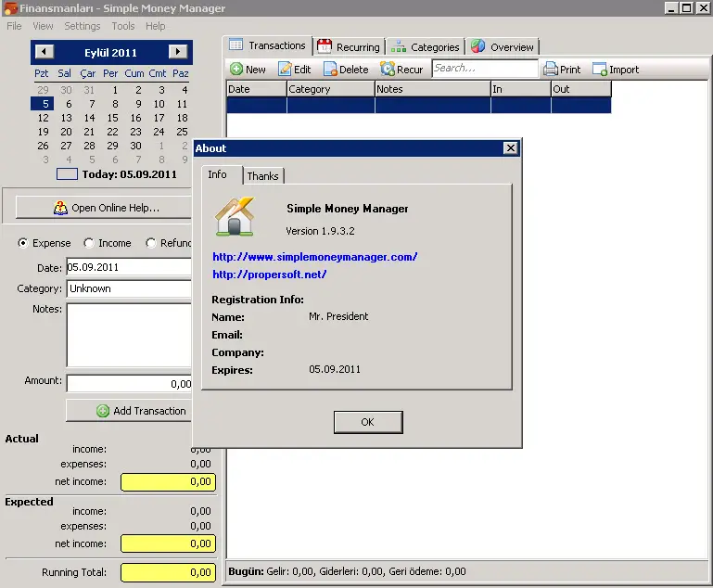Image resolution: width=713 pixels, height=588 pixels.
Task: Click the Version 1.9.3.2 text
Action: pos(320,231)
